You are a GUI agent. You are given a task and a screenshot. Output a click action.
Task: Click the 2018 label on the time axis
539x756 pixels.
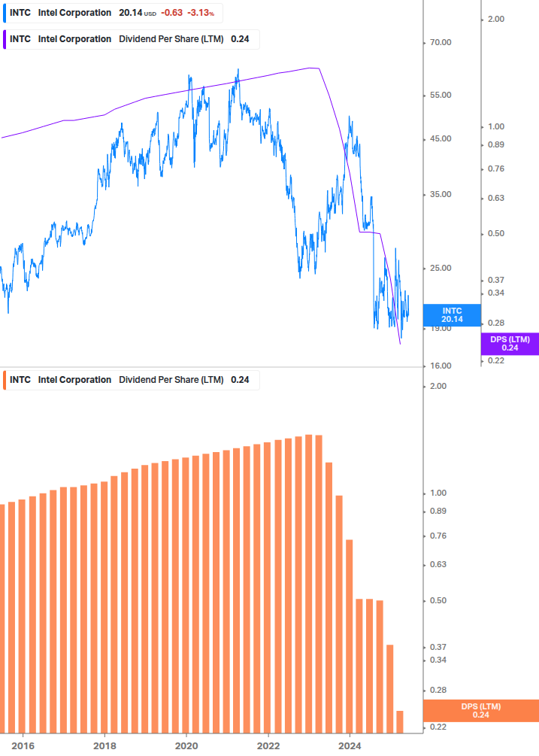point(104,746)
